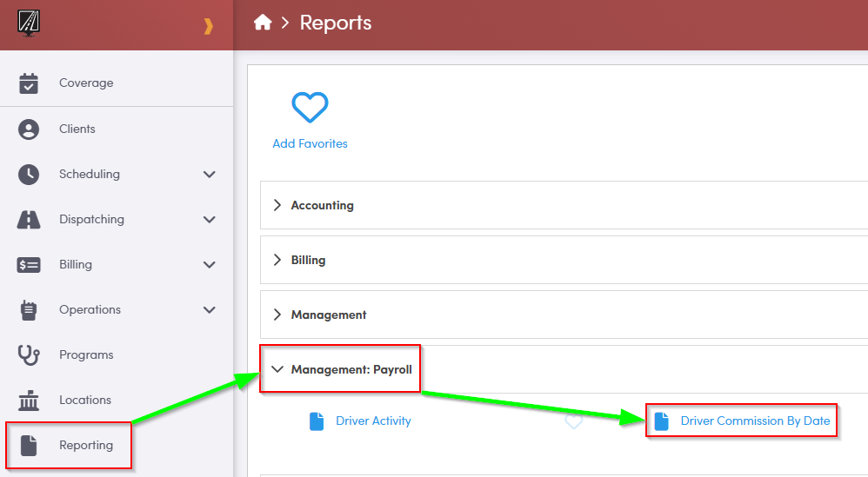The height and width of the screenshot is (477, 868).
Task: Click the Clients person icon
Action: pyautogui.click(x=29, y=129)
